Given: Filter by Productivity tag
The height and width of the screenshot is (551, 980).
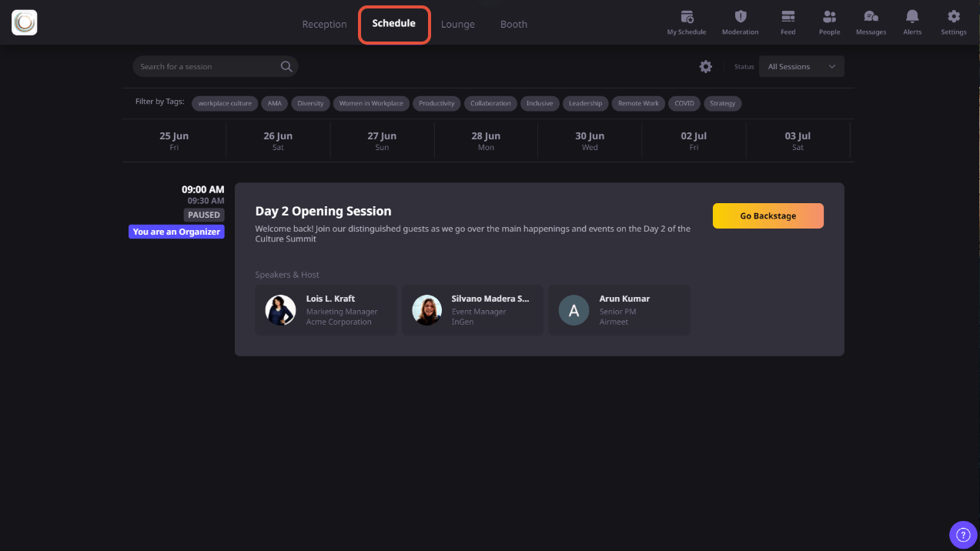Looking at the screenshot, I should pos(436,103).
